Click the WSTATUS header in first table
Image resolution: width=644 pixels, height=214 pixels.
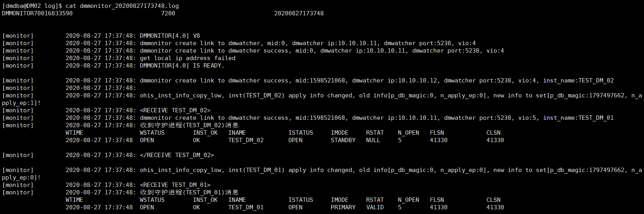tap(152, 133)
